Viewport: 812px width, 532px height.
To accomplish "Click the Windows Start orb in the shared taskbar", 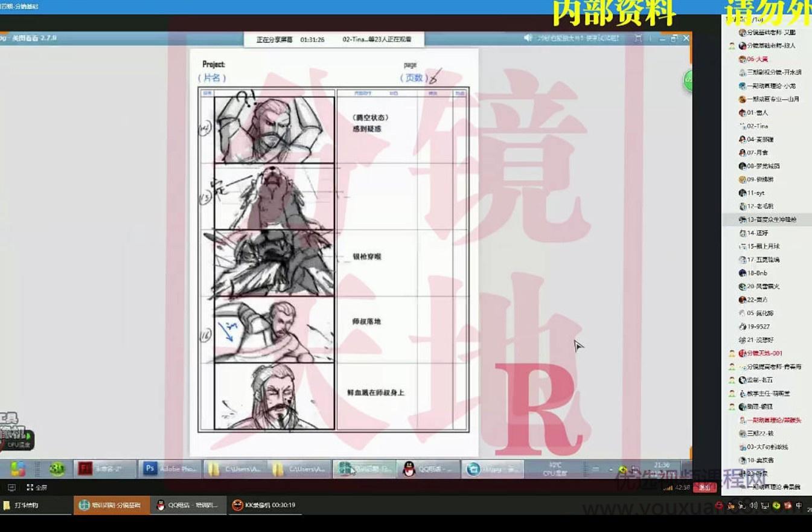I will pyautogui.click(x=18, y=469).
